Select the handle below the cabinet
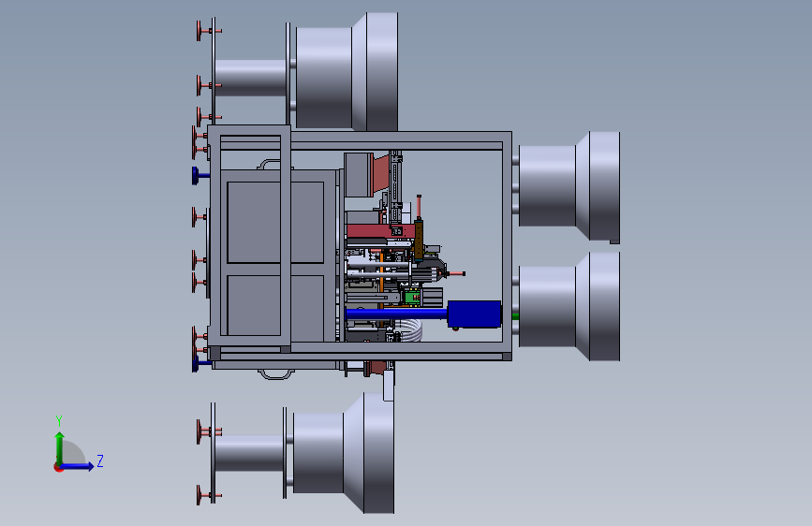The width and height of the screenshot is (812, 526). coord(276,374)
